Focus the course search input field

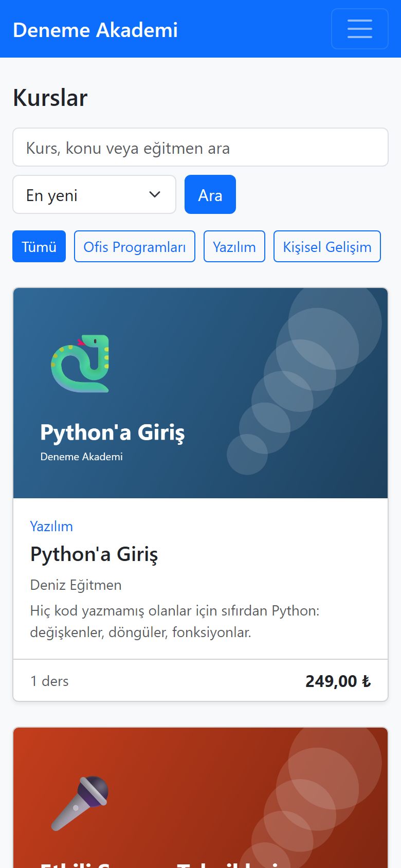(x=200, y=148)
